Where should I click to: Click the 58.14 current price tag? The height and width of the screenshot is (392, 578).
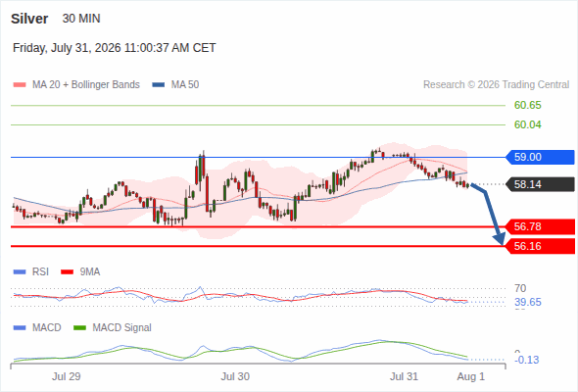[x=540, y=184]
